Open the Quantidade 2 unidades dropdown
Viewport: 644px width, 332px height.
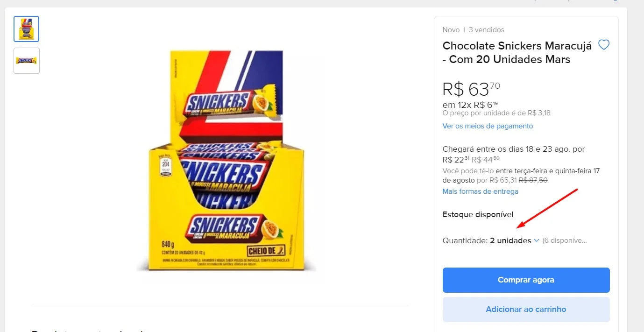click(510, 240)
